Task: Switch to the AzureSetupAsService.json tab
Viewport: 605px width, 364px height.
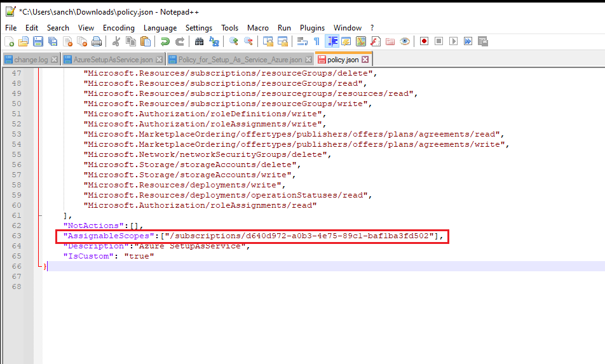Action: 112,60
